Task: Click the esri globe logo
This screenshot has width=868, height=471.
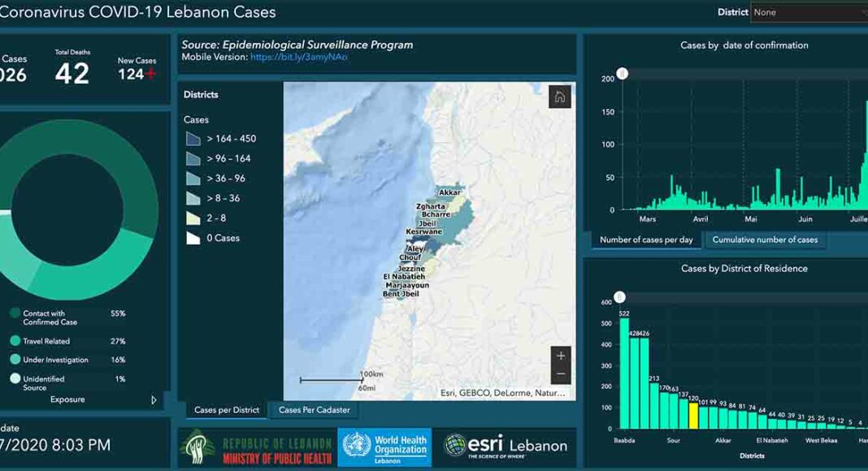Action: (455, 446)
